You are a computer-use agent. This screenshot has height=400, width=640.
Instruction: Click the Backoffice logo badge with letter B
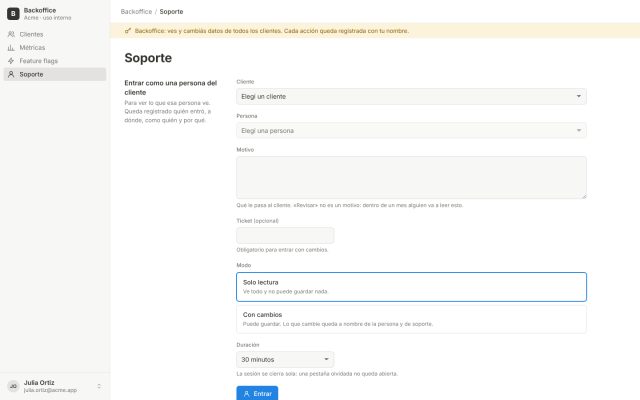coord(13,13)
